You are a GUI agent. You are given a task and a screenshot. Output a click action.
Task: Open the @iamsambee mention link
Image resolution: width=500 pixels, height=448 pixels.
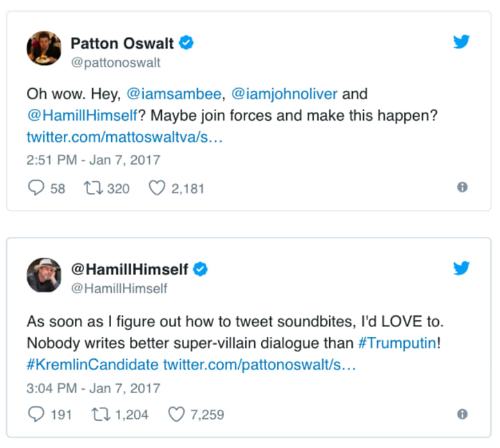(174, 94)
